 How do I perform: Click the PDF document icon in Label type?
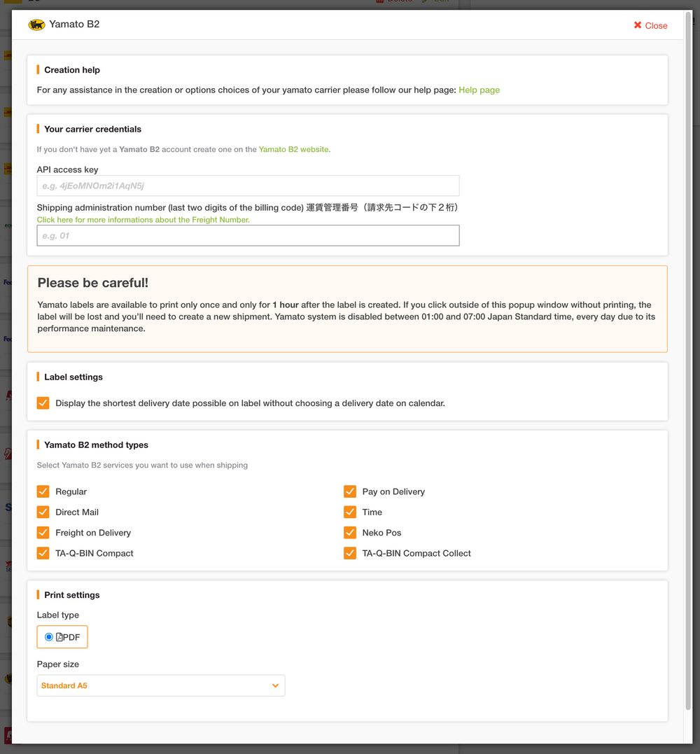pyautogui.click(x=59, y=637)
